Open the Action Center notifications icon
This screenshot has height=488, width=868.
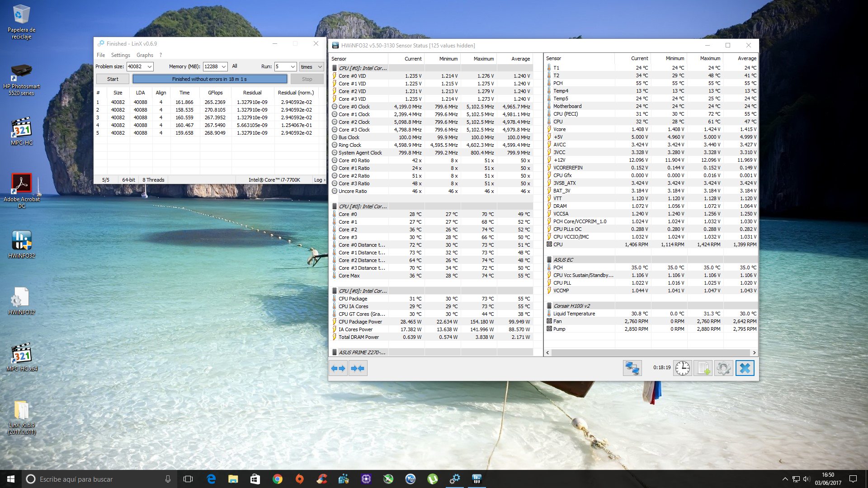(x=853, y=479)
